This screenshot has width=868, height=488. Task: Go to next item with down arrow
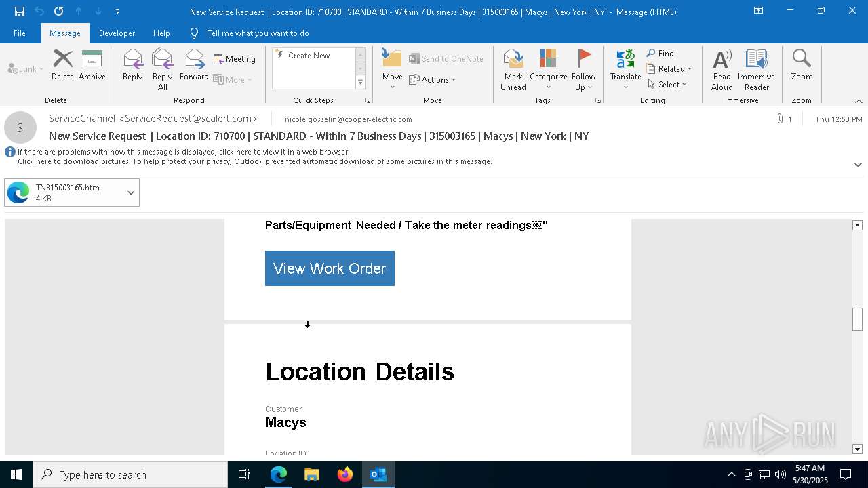[x=98, y=12]
